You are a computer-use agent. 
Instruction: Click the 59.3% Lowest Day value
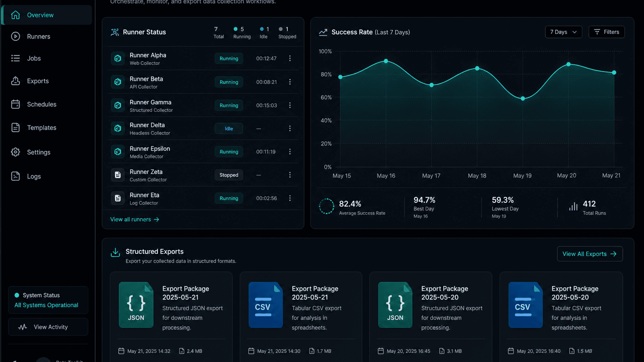[x=503, y=200]
